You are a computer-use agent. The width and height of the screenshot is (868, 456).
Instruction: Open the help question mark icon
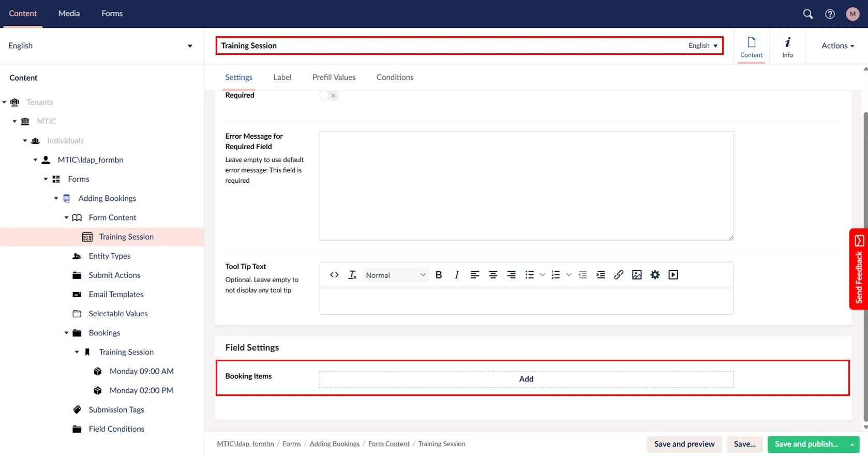[x=830, y=14]
